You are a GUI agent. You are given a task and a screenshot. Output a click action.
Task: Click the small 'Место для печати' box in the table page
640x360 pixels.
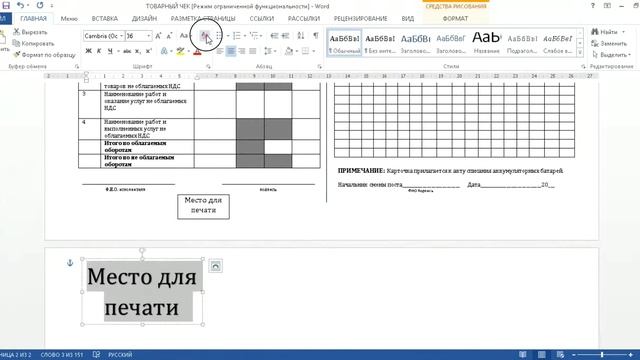(x=203, y=206)
